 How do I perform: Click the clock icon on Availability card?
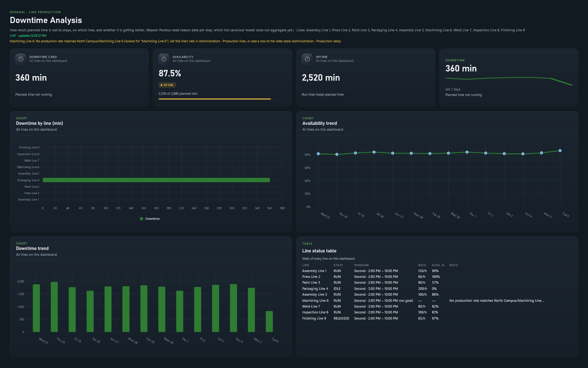click(x=164, y=59)
